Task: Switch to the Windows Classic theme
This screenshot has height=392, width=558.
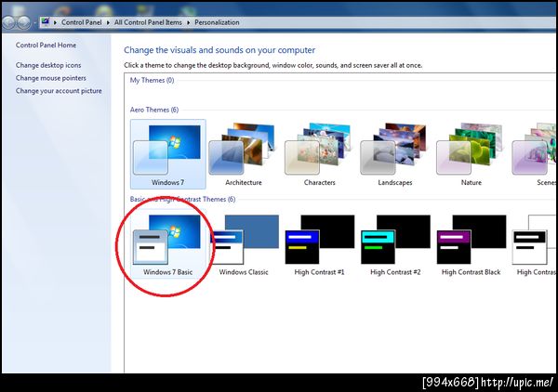Action: 244,245
